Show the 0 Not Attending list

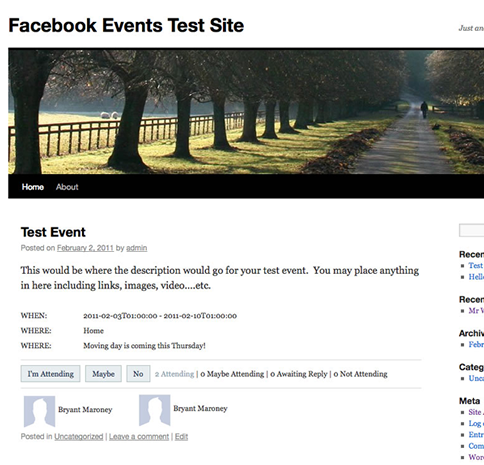pos(360,374)
